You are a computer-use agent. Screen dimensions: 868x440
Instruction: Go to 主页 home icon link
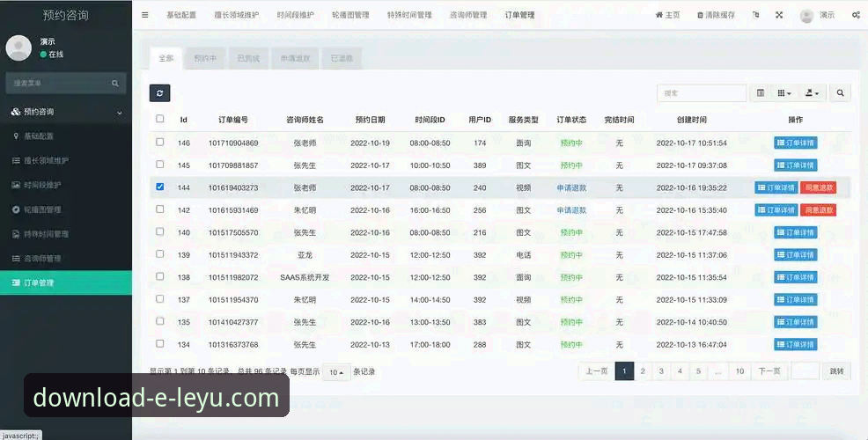[667, 15]
